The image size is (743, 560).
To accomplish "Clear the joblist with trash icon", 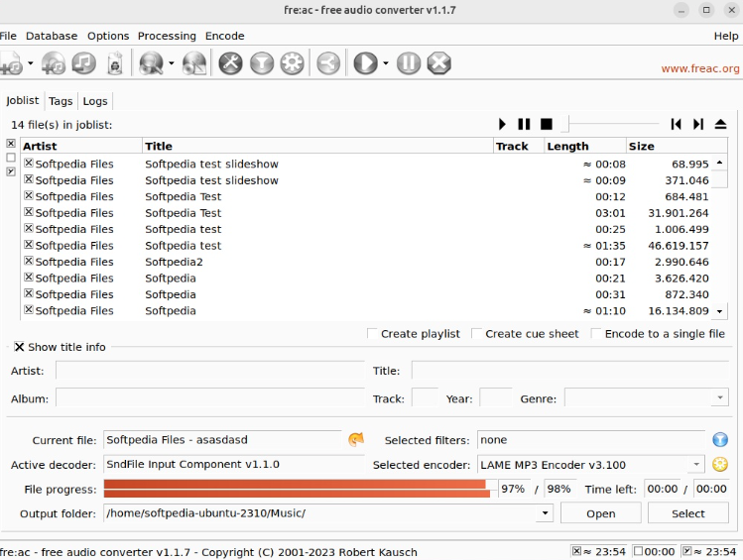I will coord(115,63).
